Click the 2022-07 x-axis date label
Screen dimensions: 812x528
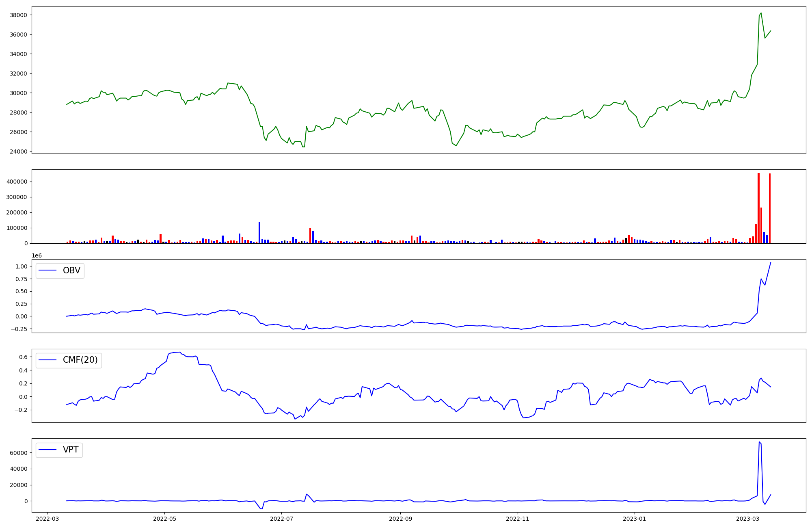(x=281, y=518)
